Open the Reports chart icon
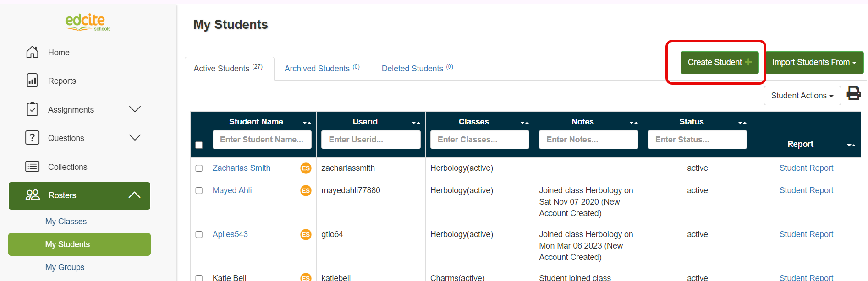 (32, 81)
